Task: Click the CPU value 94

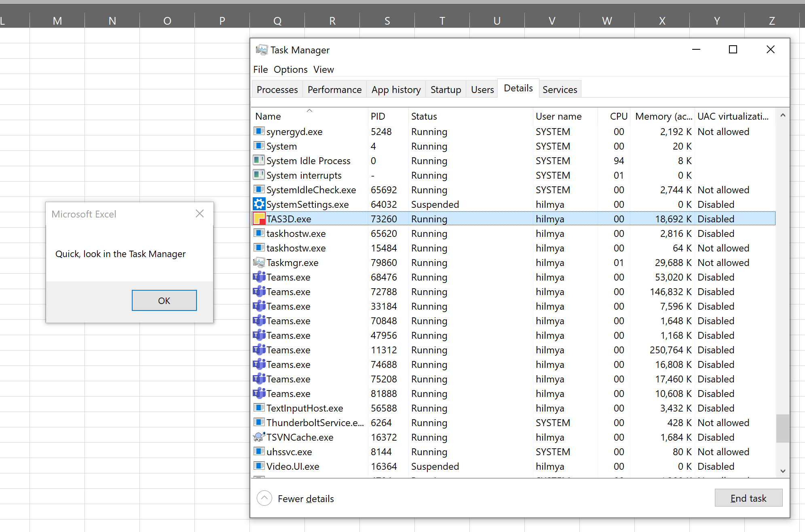Action: coord(619,160)
